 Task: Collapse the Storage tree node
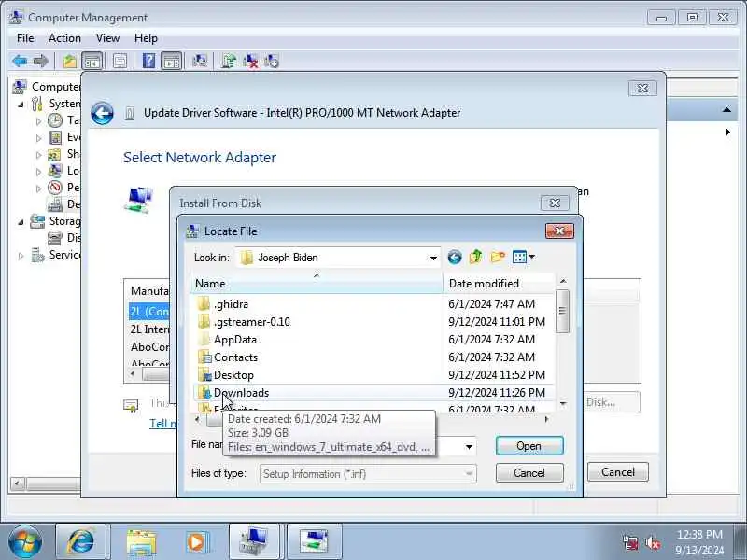tap(21, 222)
